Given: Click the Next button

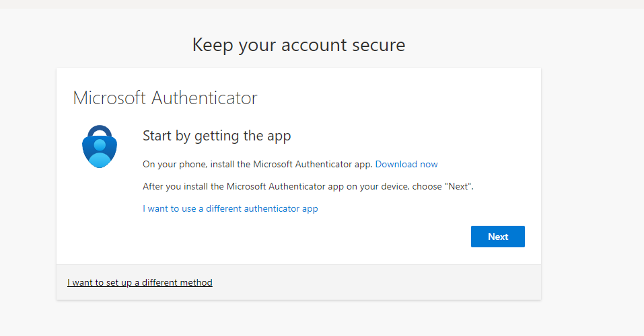Looking at the screenshot, I should (497, 237).
